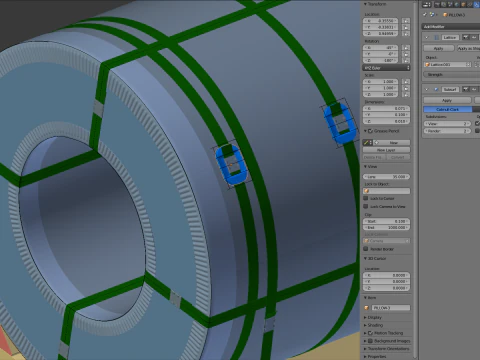Collapse the Item panel
Image resolution: width=480 pixels, height=360 pixels.
(x=366, y=297)
